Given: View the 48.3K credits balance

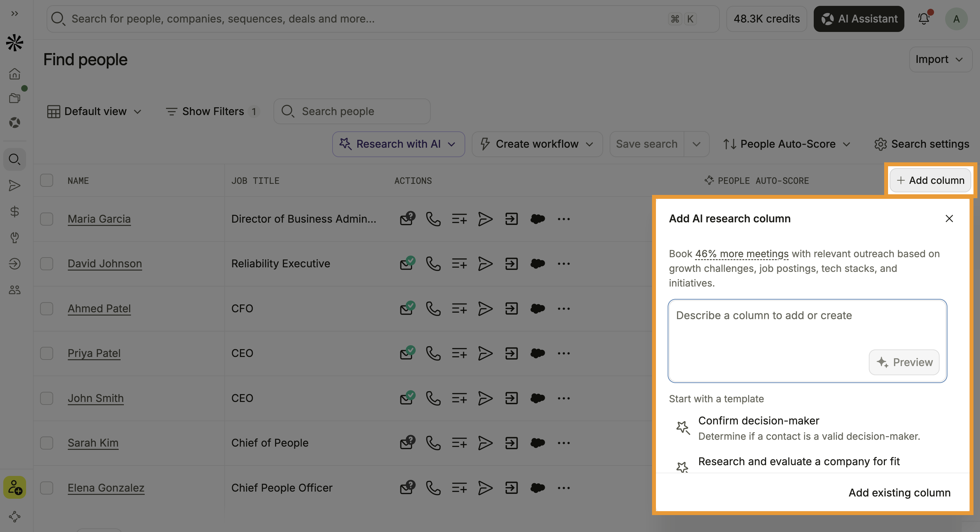Looking at the screenshot, I should click(766, 19).
